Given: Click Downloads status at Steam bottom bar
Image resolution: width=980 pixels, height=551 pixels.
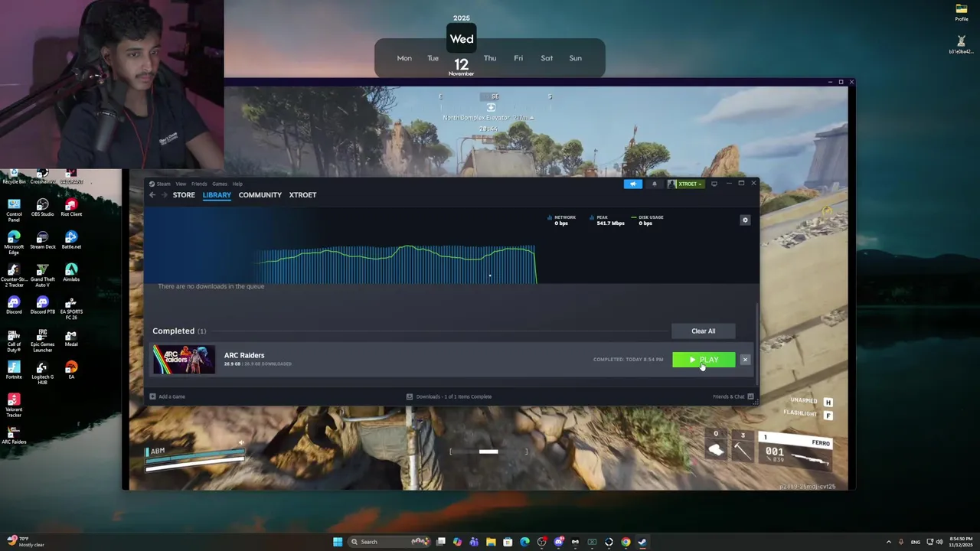Looking at the screenshot, I should pyautogui.click(x=449, y=396).
